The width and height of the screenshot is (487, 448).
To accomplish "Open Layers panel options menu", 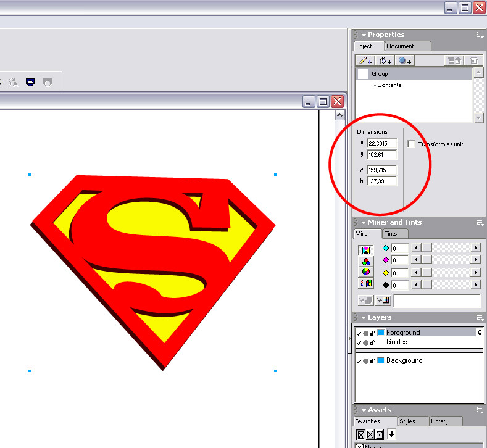I will click(x=480, y=317).
